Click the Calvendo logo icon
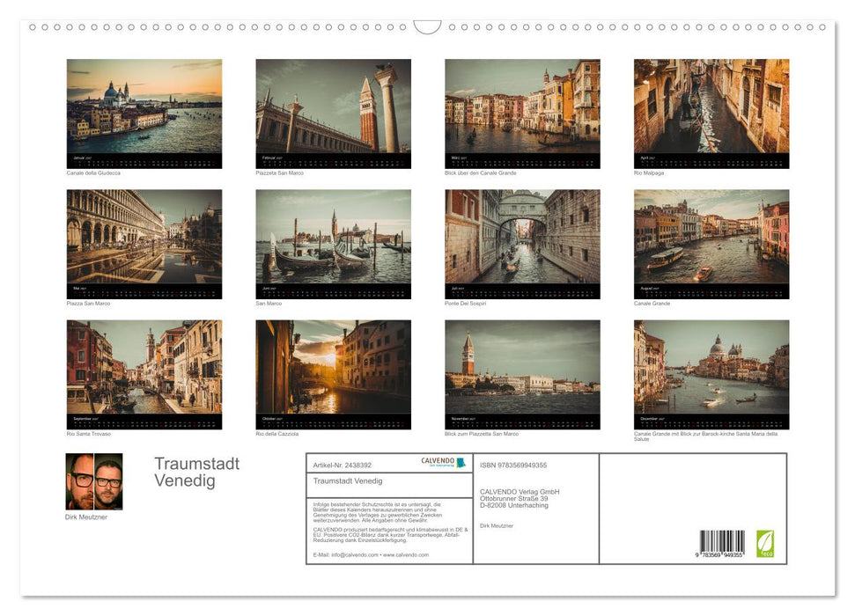The image size is (855, 616). (x=443, y=462)
